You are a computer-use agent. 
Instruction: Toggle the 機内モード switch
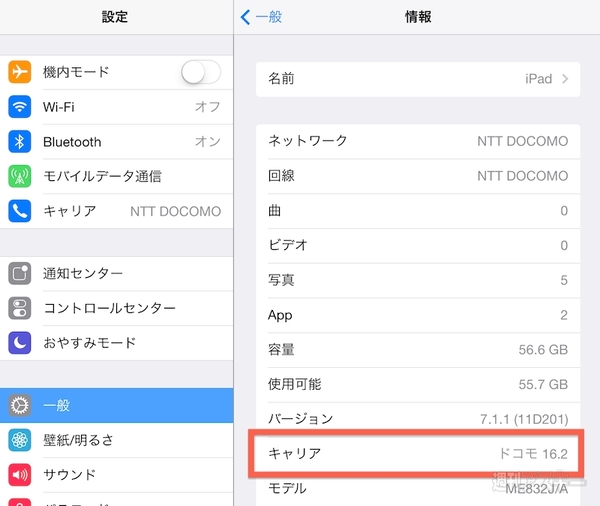[x=201, y=72]
